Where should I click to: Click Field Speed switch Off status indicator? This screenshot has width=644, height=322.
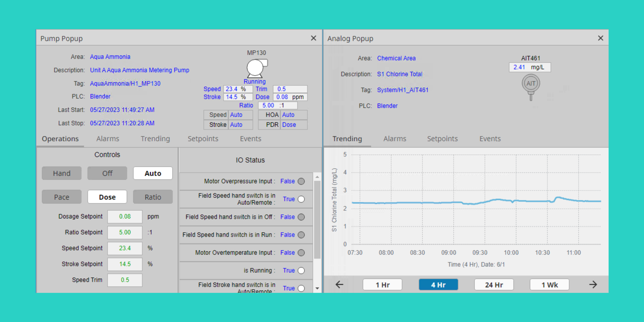click(x=301, y=217)
